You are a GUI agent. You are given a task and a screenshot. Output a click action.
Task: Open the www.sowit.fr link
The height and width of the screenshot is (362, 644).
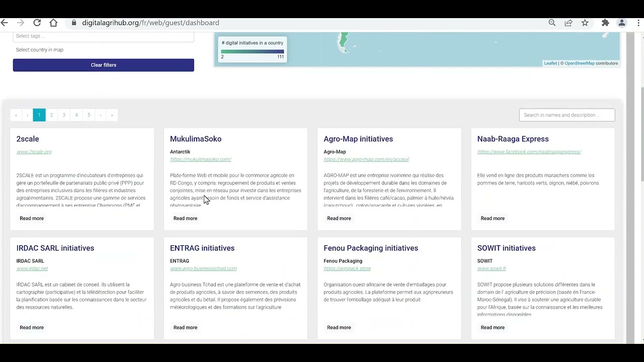(492, 268)
